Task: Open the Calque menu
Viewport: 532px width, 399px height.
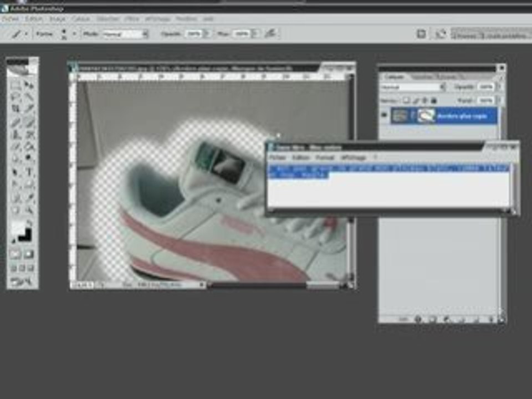Action: pos(81,19)
